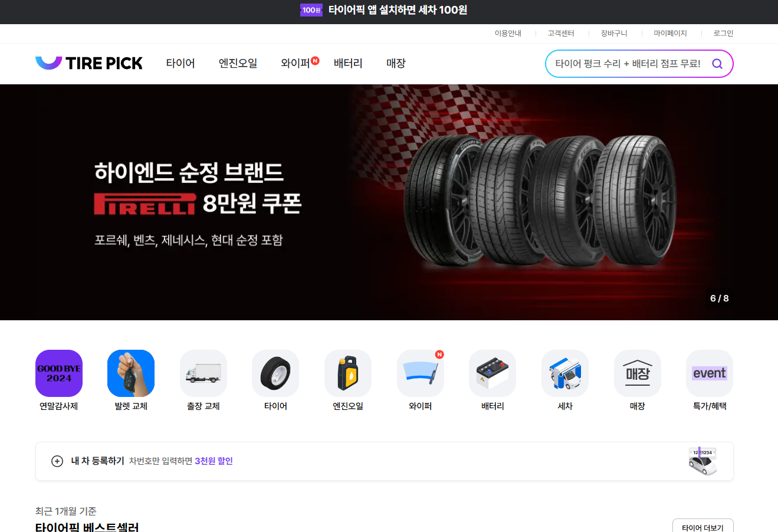Click the Pirelli 8만원 쿠폰 banner
778x532 pixels.
point(389,202)
